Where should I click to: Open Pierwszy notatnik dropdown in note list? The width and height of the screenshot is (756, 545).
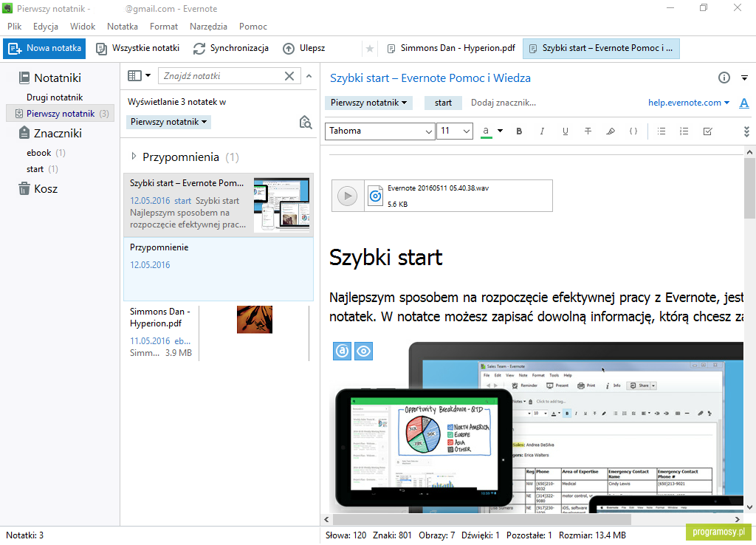[x=169, y=122]
